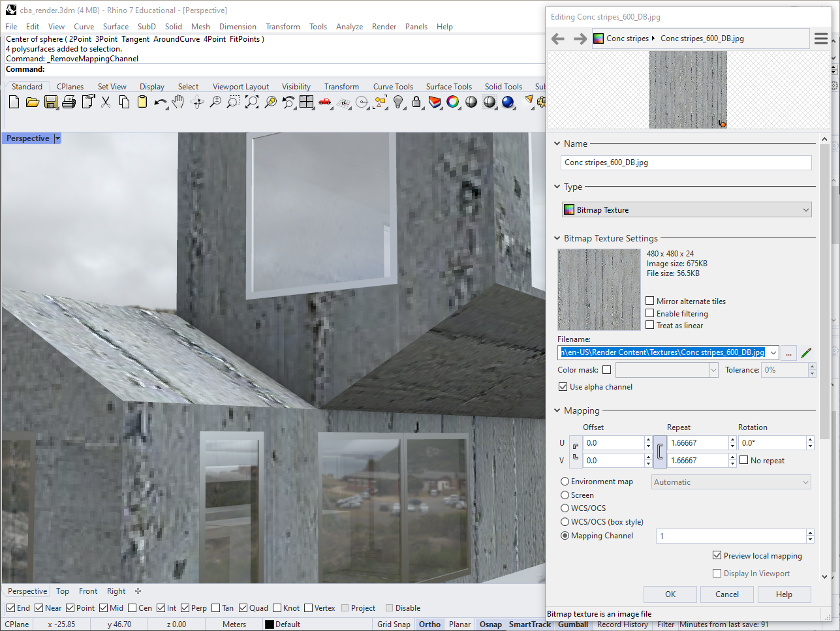
Task: Open the Render menu
Action: (384, 27)
